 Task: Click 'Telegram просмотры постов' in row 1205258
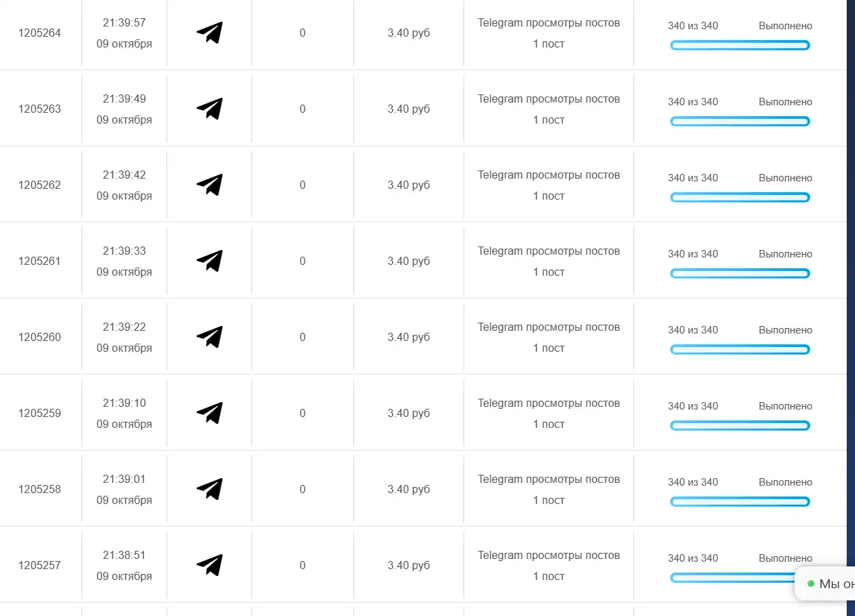[x=548, y=479]
